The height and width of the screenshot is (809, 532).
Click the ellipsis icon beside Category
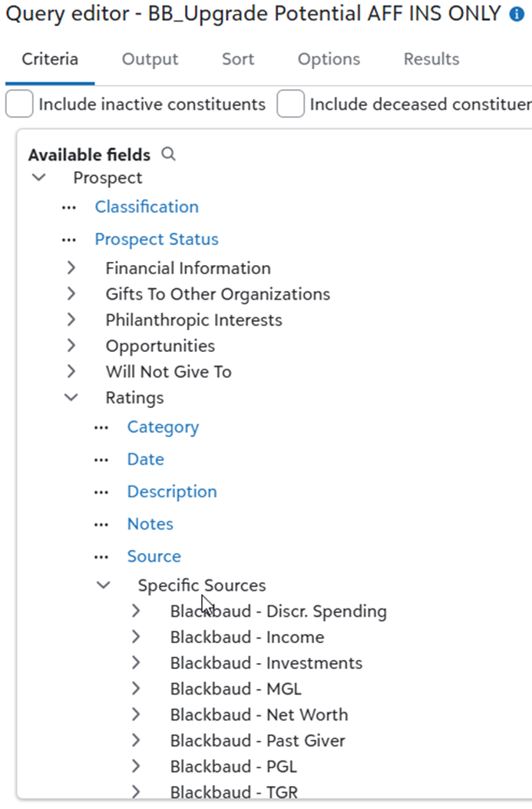point(101,428)
